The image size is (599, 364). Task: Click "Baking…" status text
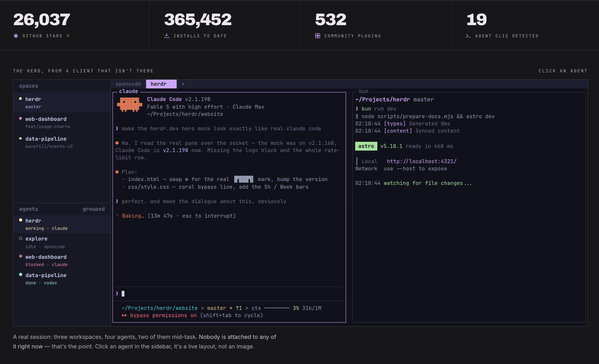tap(133, 216)
